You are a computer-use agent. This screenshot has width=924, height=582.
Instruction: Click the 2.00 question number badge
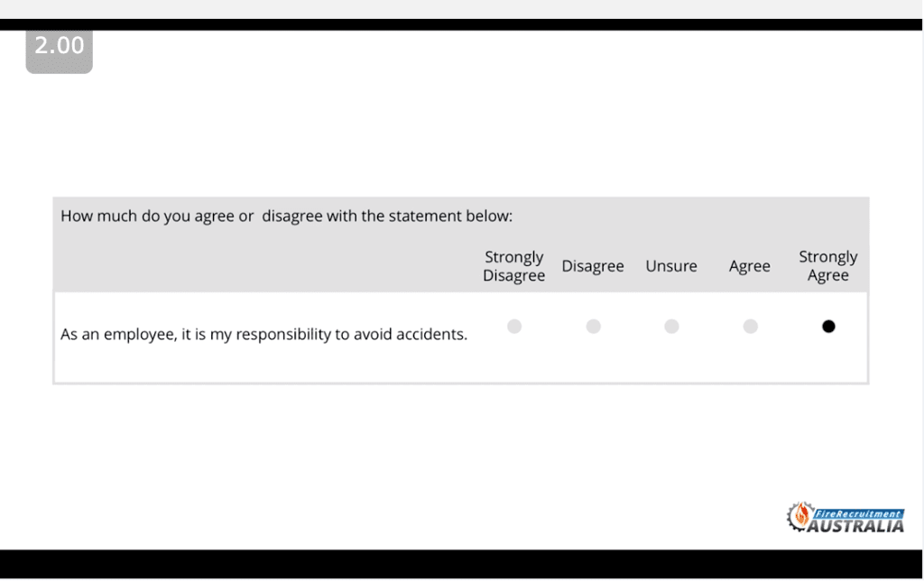(x=60, y=47)
